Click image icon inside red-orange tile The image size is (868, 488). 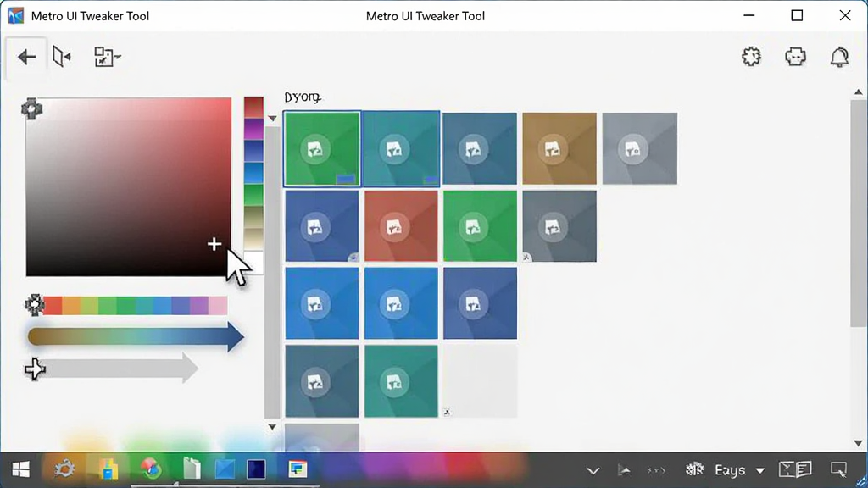tap(393, 227)
